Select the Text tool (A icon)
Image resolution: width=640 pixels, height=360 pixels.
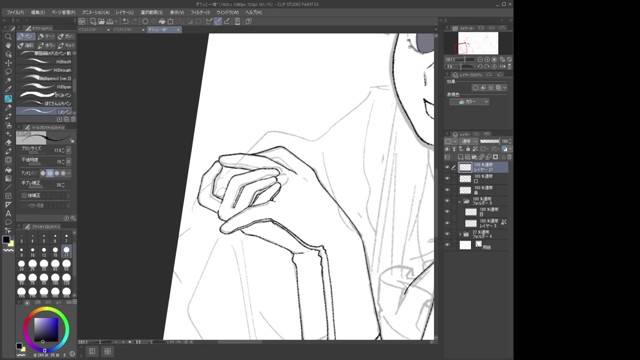click(x=8, y=213)
